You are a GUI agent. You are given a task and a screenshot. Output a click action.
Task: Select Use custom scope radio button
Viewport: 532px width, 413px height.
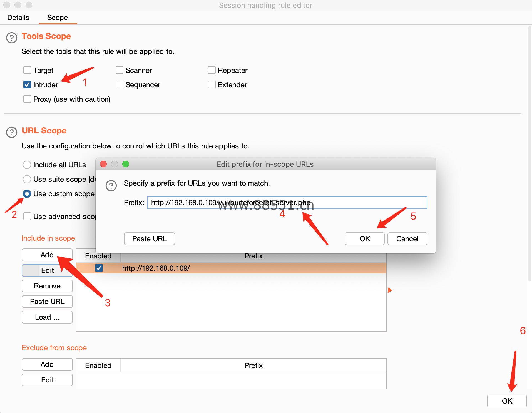click(27, 194)
